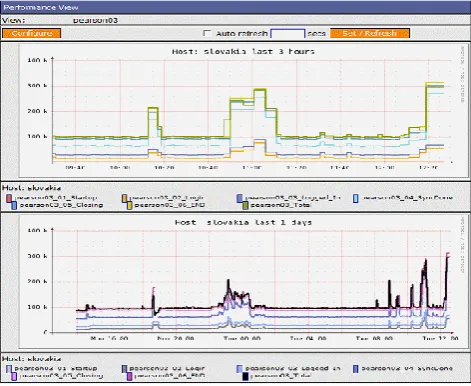Click the green Total swatch in 3 hours legend
471x386 pixels.
(x=245, y=205)
